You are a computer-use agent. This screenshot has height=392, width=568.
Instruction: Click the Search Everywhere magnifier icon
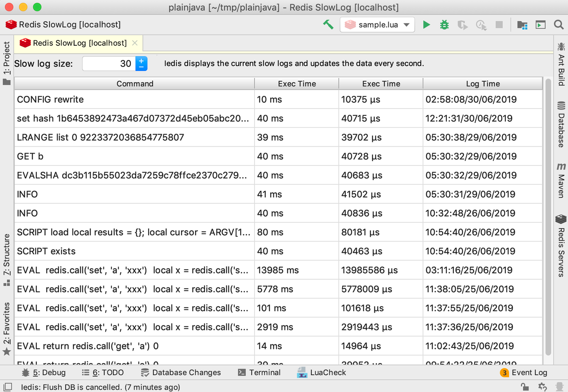click(559, 25)
